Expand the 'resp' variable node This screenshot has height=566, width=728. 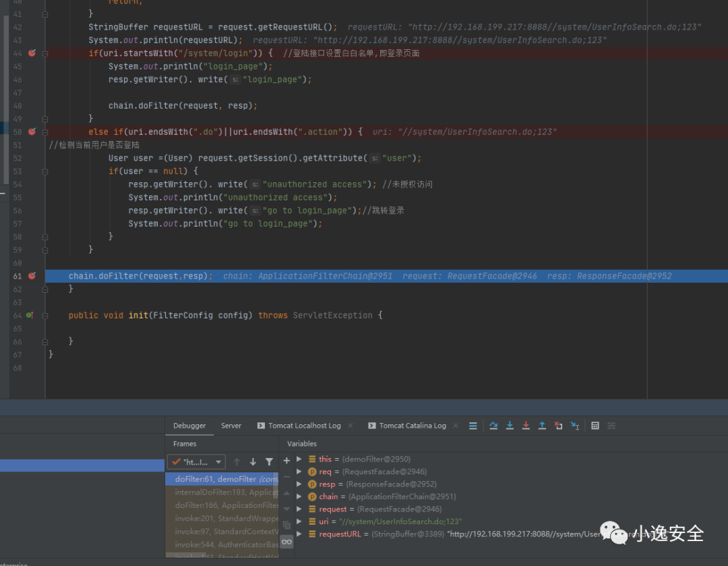(x=299, y=484)
